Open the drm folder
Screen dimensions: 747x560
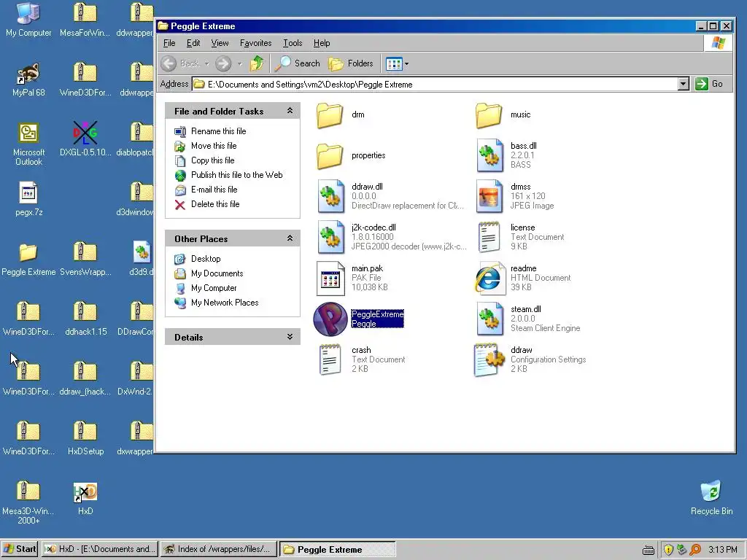(x=330, y=114)
